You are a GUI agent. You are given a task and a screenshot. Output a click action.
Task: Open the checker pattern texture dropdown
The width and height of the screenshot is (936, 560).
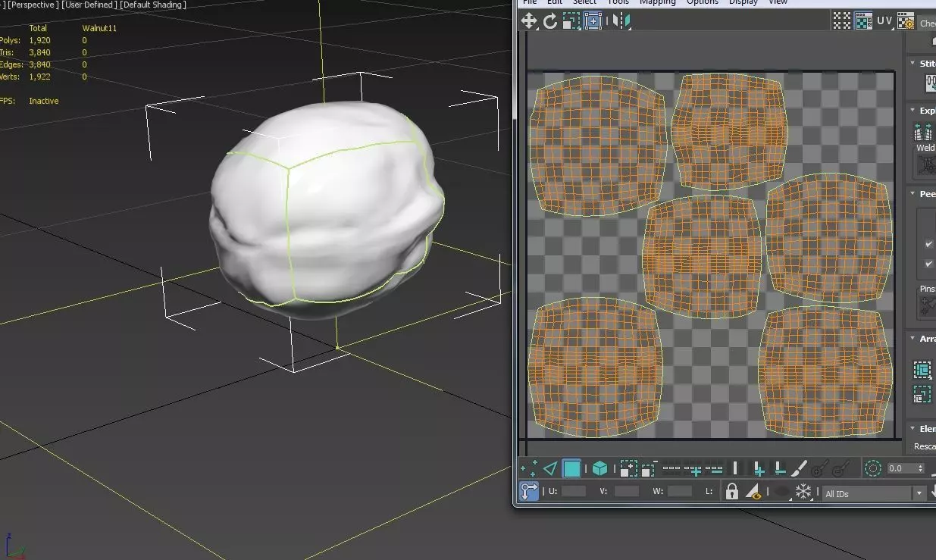(x=927, y=23)
